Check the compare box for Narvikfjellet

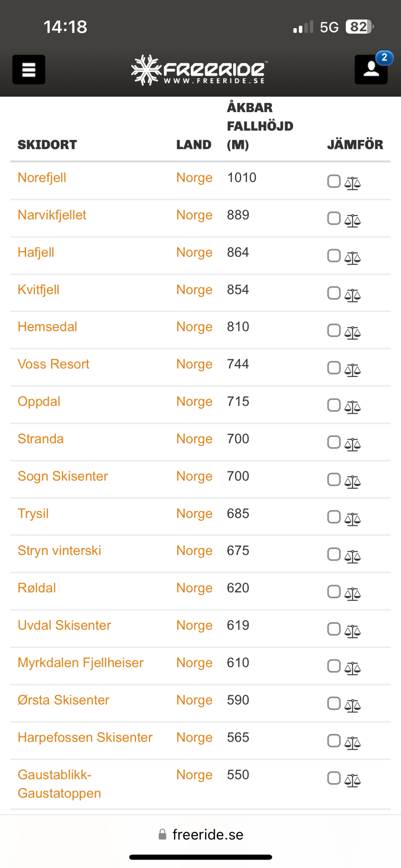334,218
